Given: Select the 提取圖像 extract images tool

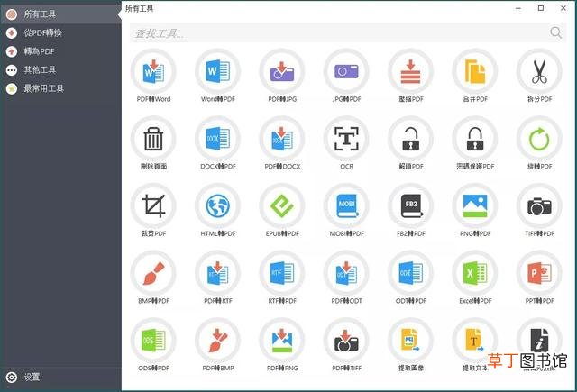Looking at the screenshot, I should click(411, 341).
